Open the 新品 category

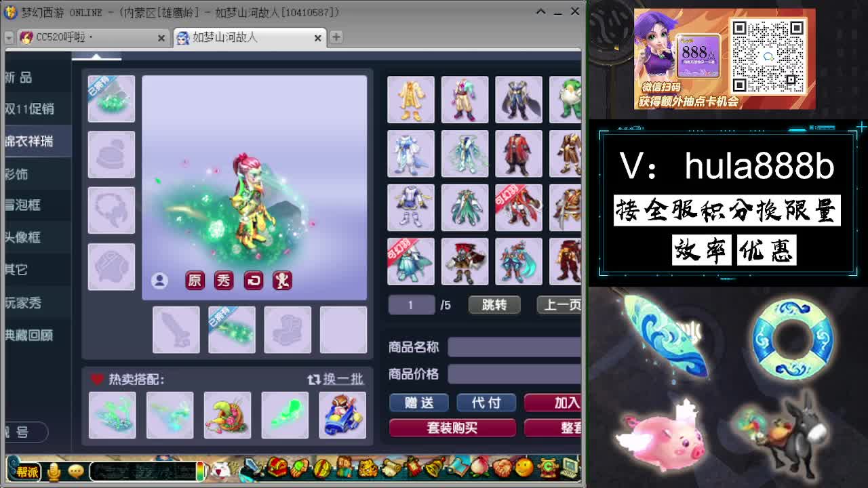coord(37,78)
